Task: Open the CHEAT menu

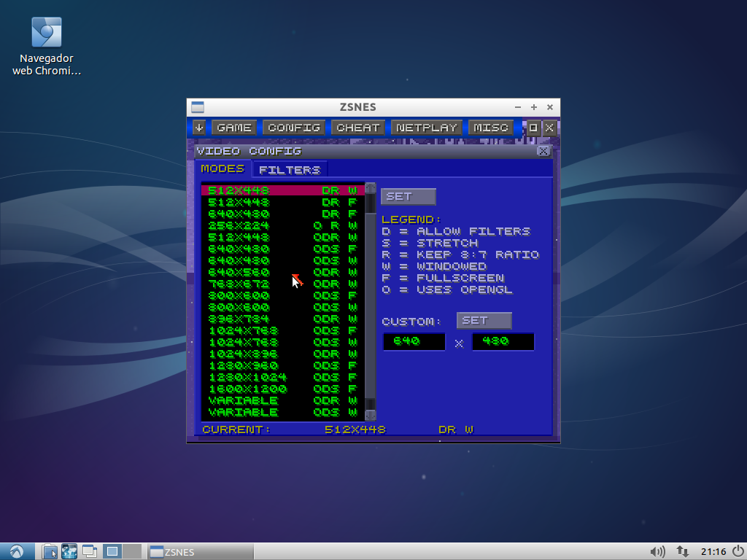Action: pyautogui.click(x=357, y=128)
